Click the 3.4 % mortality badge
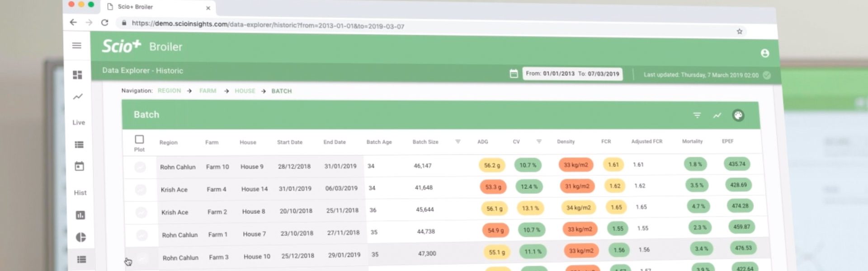The height and width of the screenshot is (271, 868). click(x=702, y=249)
